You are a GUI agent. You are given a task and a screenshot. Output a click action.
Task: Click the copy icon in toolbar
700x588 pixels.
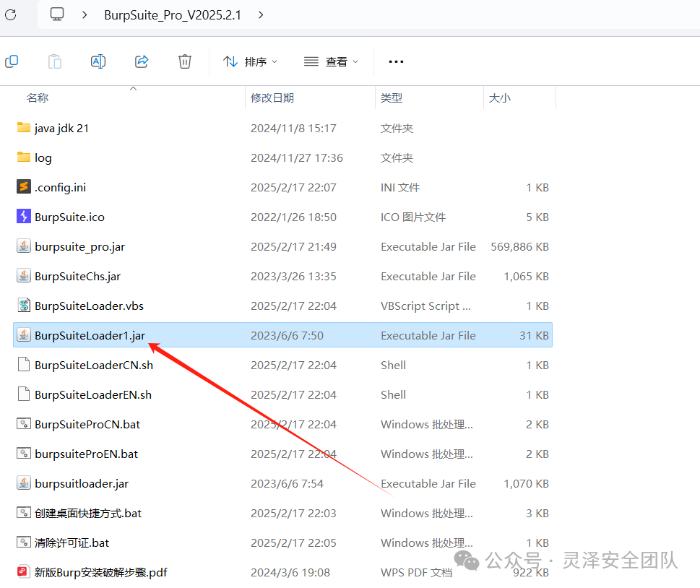pos(12,61)
